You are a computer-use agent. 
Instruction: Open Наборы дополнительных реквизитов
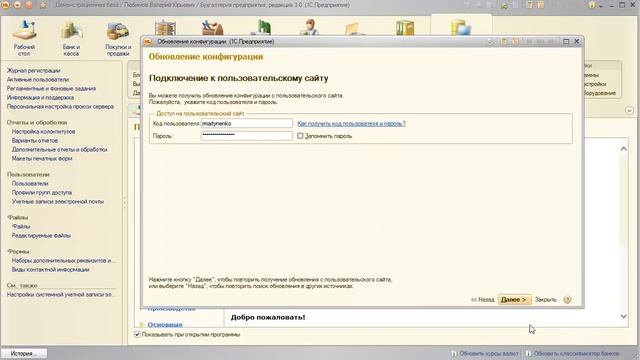[x=63, y=260]
